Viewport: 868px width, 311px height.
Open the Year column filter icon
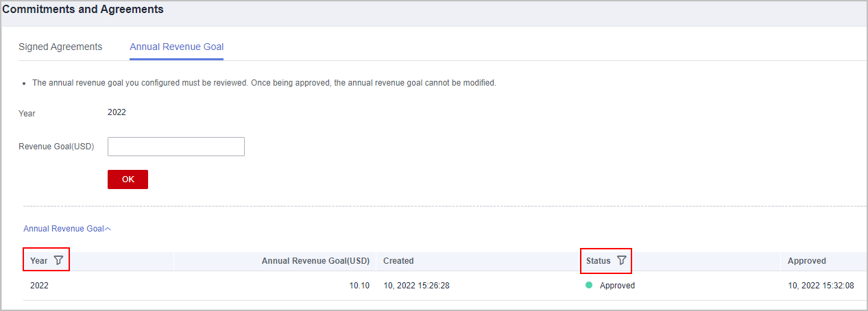coord(58,260)
